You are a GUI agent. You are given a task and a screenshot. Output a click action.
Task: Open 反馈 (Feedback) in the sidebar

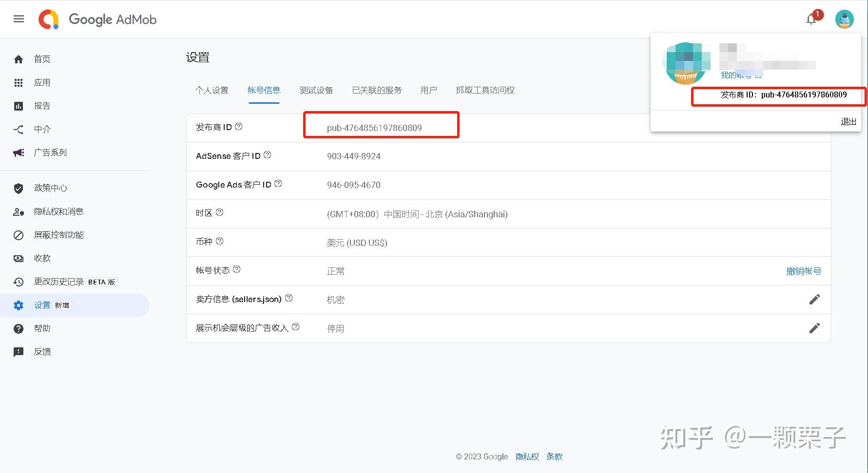(x=42, y=351)
